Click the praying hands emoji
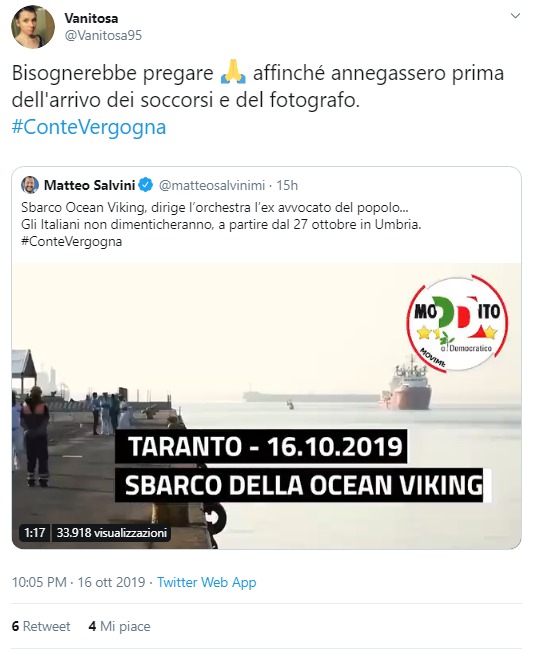536x651 pixels. 233,72
